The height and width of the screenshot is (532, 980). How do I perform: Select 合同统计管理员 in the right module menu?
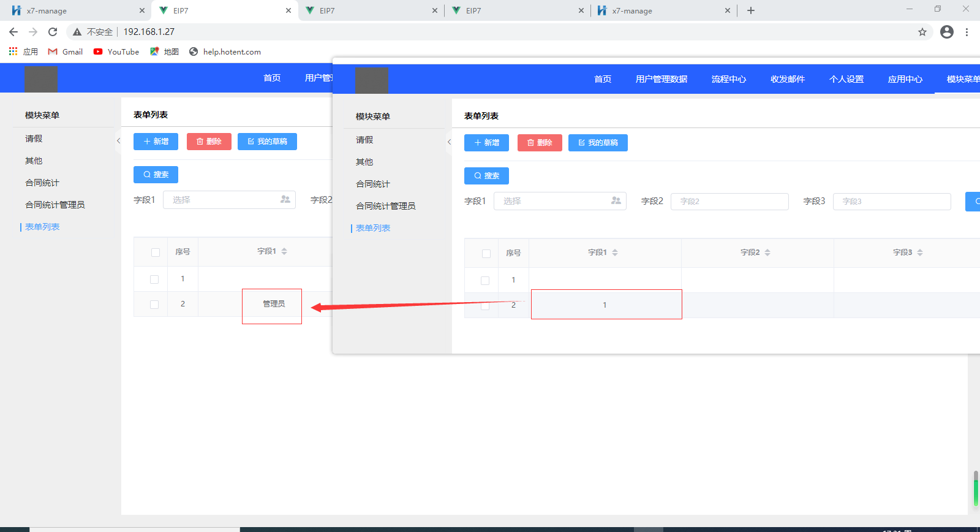click(x=385, y=206)
